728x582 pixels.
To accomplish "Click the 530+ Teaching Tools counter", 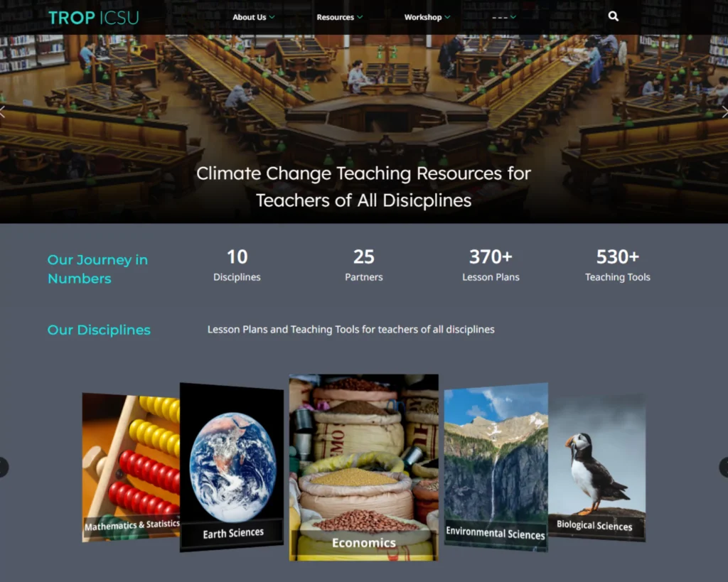I will tap(618, 265).
